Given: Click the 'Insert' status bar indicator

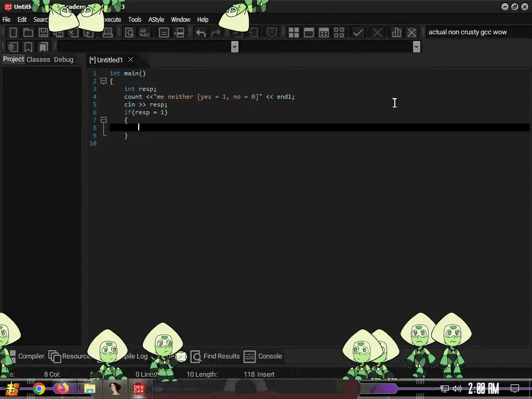Looking at the screenshot, I should 266,374.
